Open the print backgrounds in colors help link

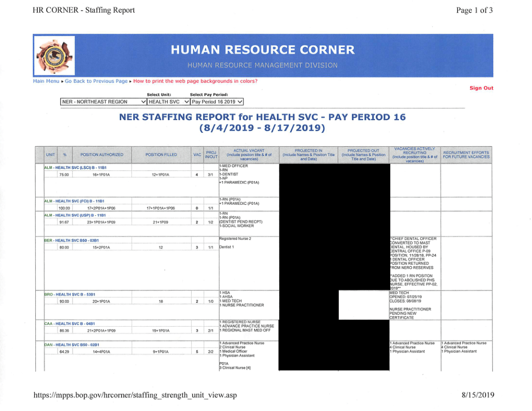pos(195,81)
